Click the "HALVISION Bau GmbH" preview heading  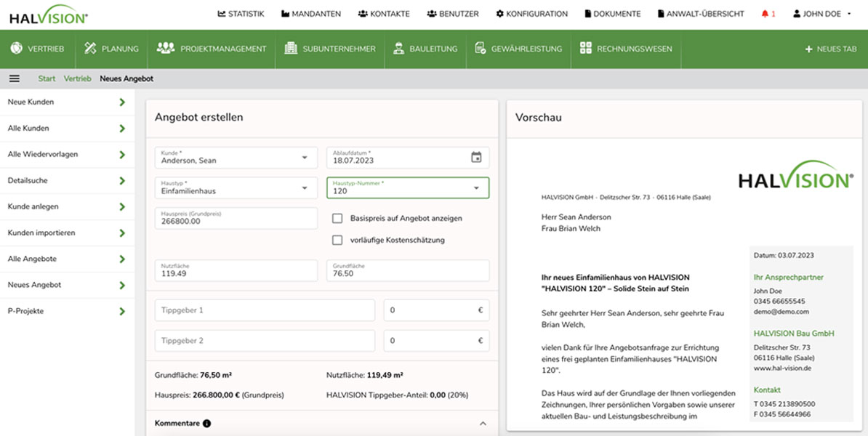click(x=794, y=334)
